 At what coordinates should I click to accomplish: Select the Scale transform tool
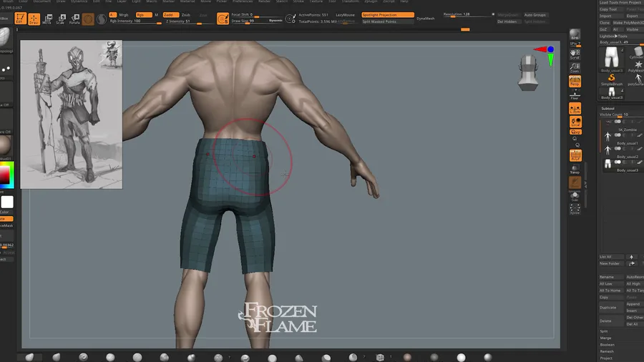pos(61,19)
